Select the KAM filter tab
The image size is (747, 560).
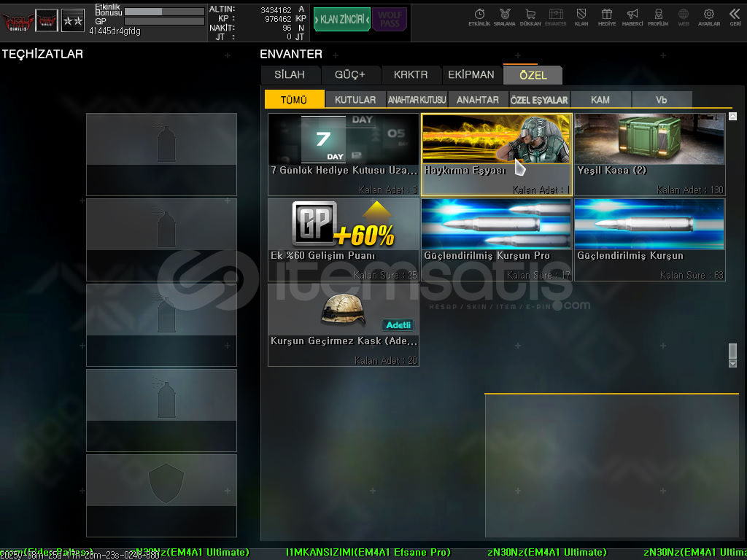[x=600, y=100]
